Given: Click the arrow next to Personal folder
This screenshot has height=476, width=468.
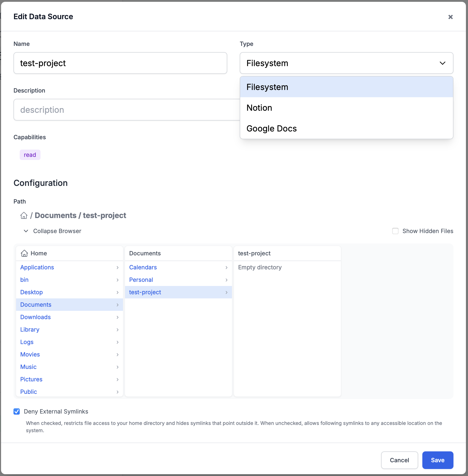Looking at the screenshot, I should (226, 280).
